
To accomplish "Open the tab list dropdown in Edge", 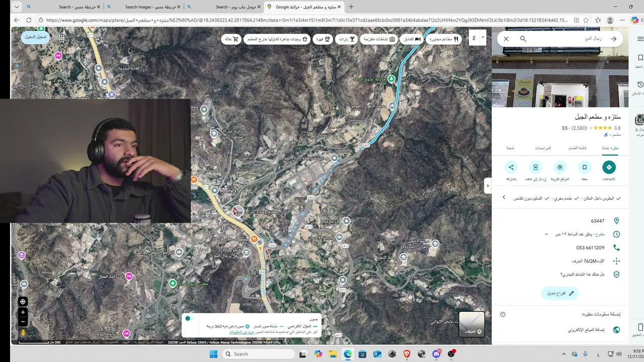I will coord(17,7).
